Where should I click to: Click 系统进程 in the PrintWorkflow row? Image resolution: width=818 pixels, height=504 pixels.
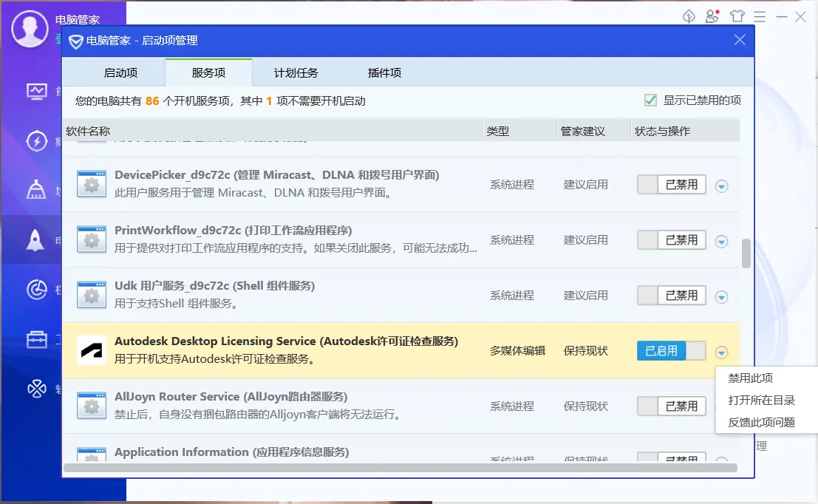512,240
